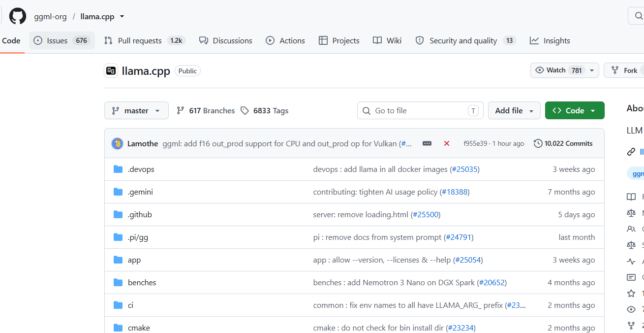Expand the commit message ellipsis button

pos(427,143)
